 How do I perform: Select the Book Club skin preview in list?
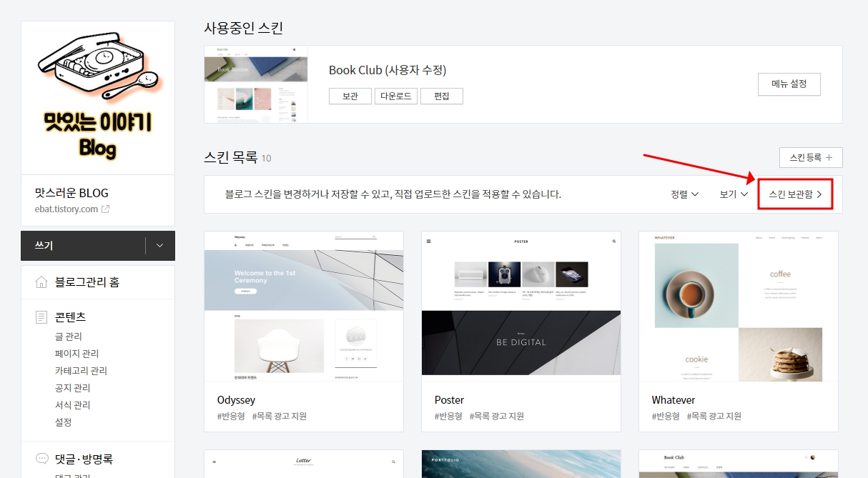pyautogui.click(x=739, y=464)
